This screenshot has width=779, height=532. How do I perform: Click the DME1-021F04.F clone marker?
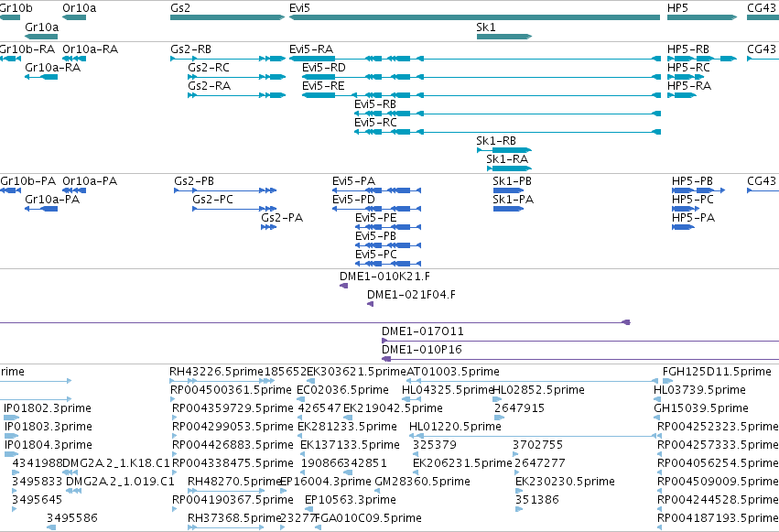point(370,304)
